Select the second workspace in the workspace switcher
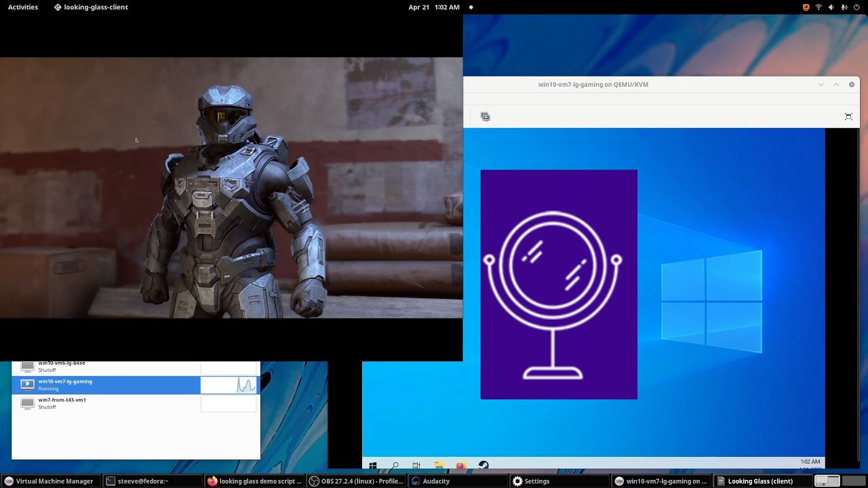Image resolution: width=868 pixels, height=488 pixels. click(854, 481)
